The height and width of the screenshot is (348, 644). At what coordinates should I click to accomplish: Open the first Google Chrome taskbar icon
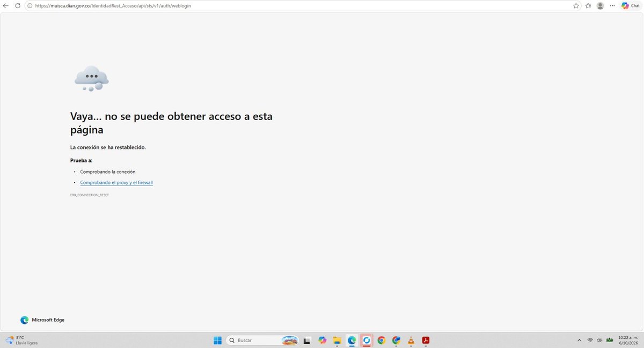pos(382,340)
